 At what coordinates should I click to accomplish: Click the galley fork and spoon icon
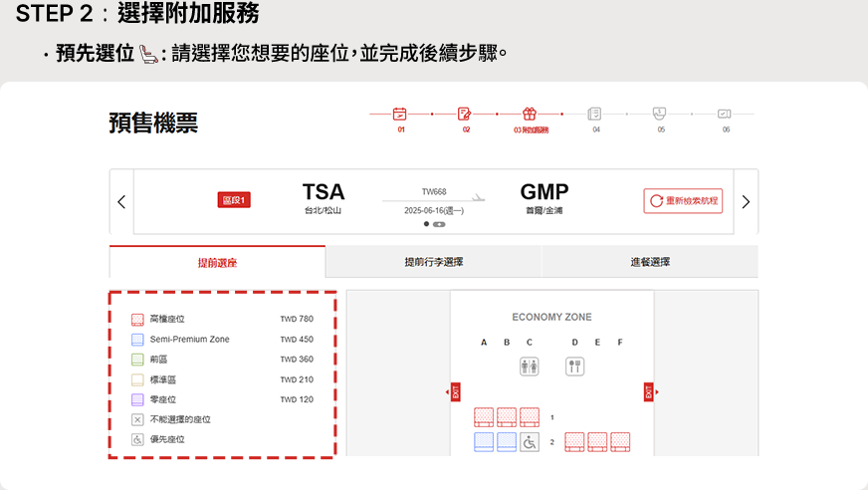pos(574,367)
